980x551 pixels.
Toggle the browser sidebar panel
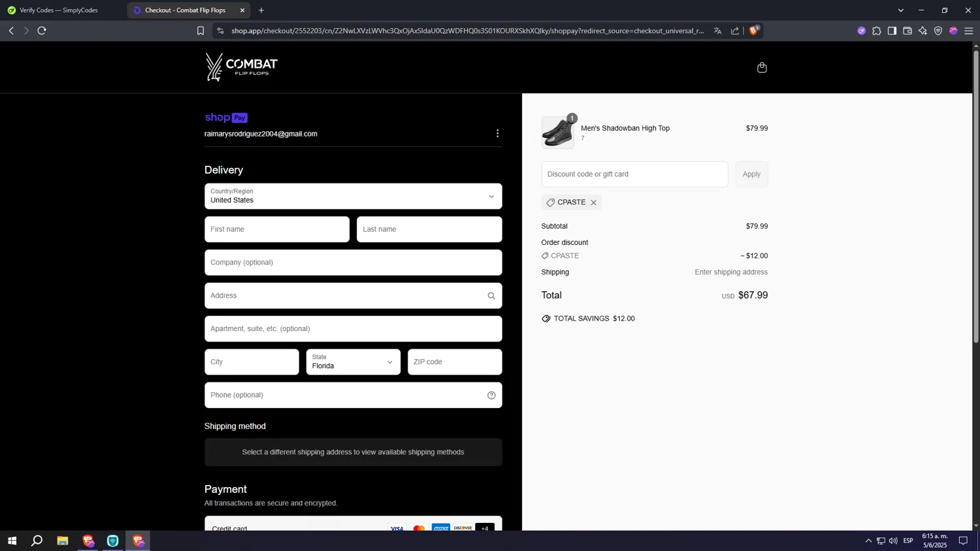pyautogui.click(x=892, y=31)
